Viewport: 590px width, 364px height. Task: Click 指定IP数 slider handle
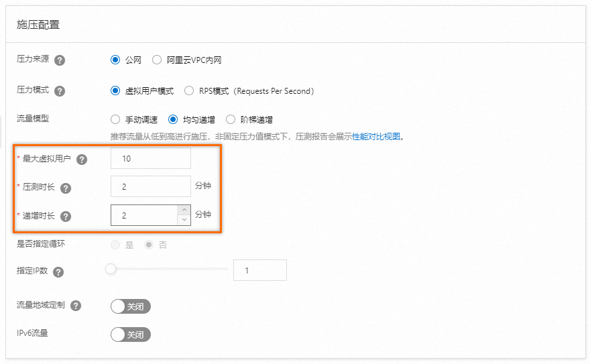(111, 269)
